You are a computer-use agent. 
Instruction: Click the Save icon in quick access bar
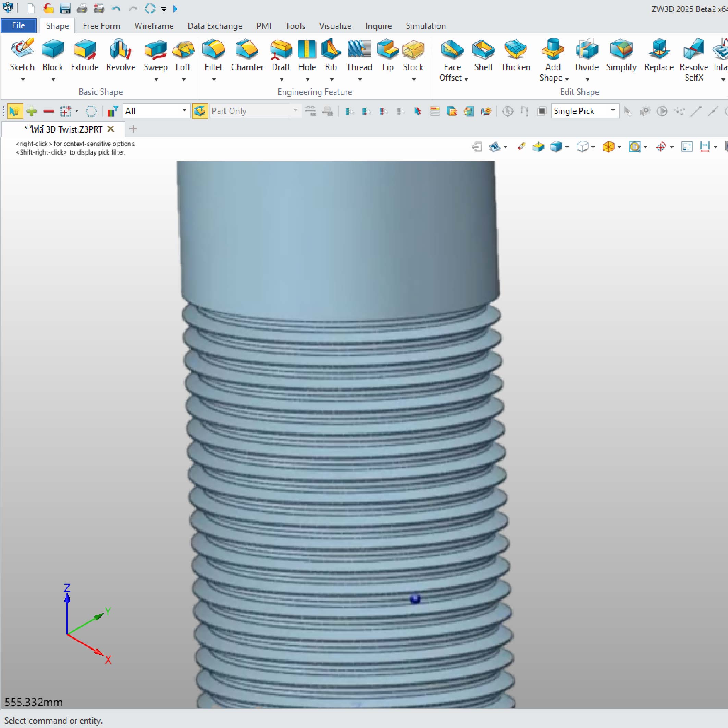click(65, 8)
